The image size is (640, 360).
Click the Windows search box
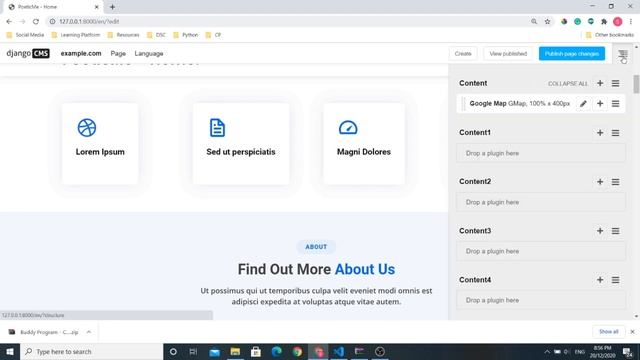point(91,351)
